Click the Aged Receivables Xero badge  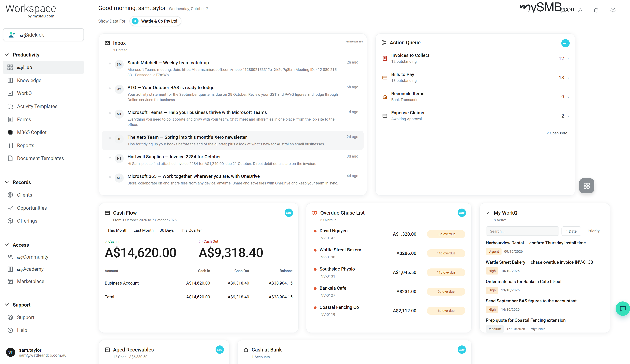tap(220, 350)
